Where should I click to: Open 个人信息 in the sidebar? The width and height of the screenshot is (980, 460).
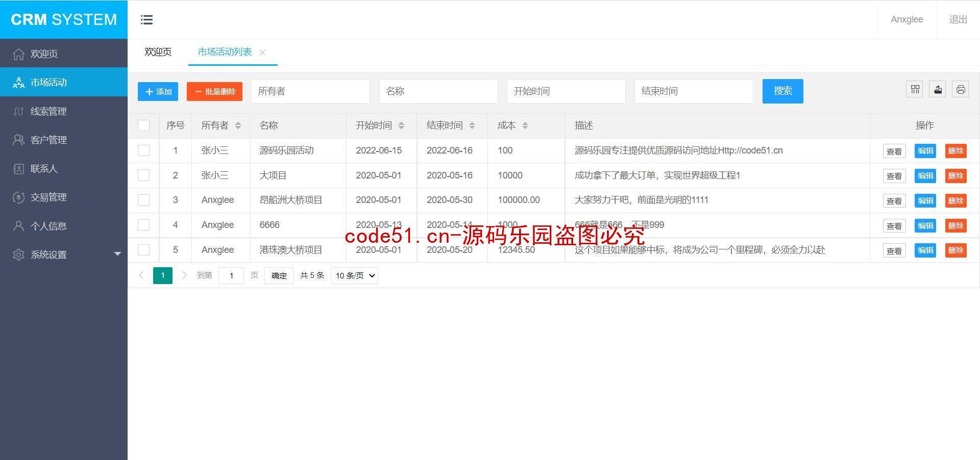coord(64,226)
